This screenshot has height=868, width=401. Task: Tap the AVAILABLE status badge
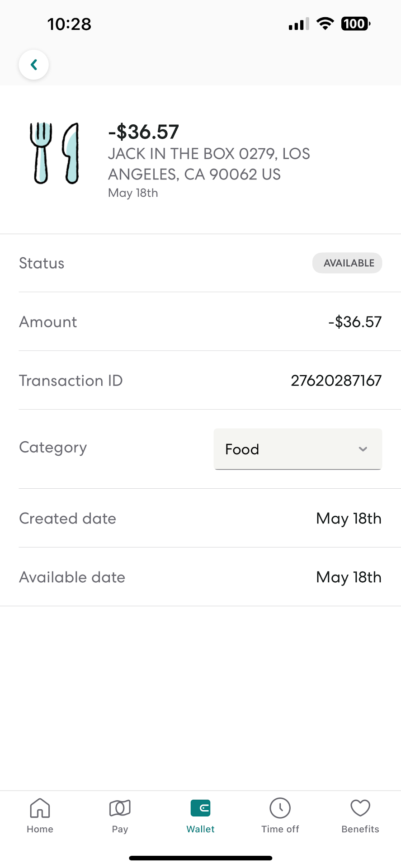point(347,263)
